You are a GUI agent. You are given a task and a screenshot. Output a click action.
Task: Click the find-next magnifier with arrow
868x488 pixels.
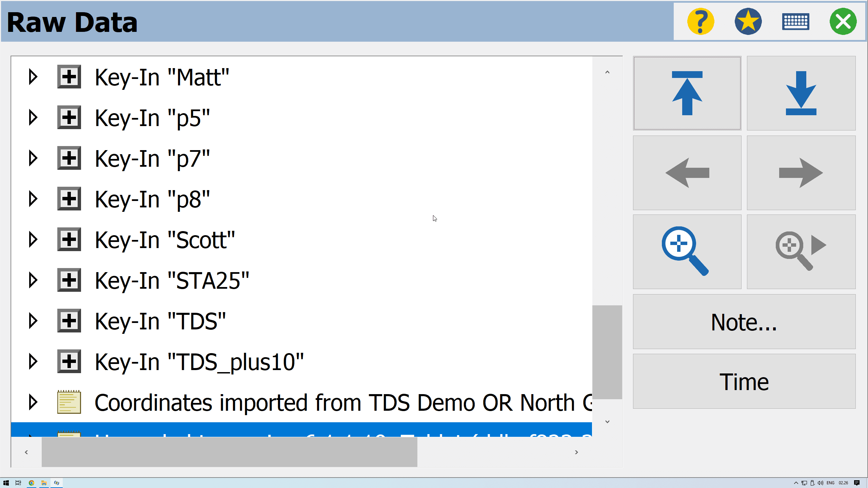click(x=801, y=252)
